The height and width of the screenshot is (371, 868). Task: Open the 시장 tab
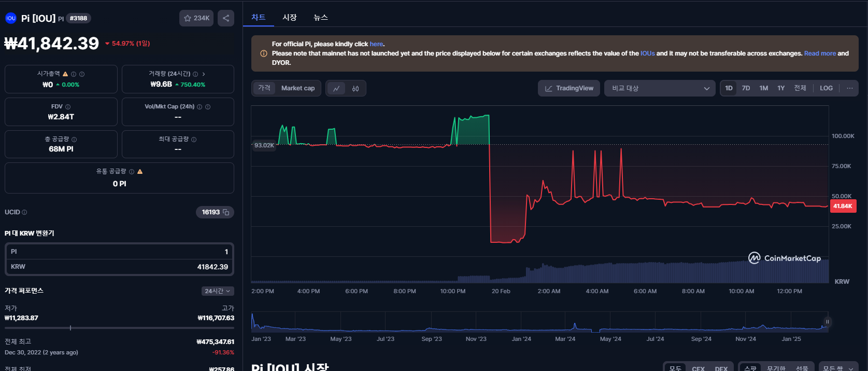[x=290, y=17]
